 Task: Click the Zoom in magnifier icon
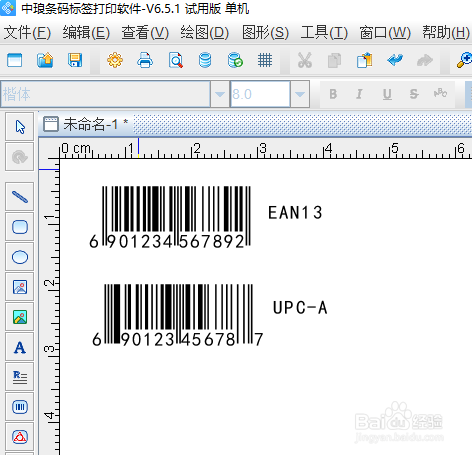point(464,60)
